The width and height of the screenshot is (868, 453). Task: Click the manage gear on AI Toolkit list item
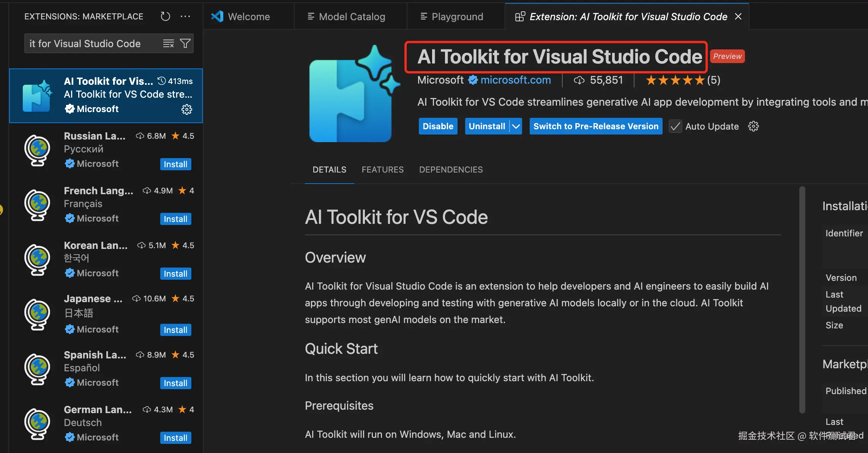(186, 109)
